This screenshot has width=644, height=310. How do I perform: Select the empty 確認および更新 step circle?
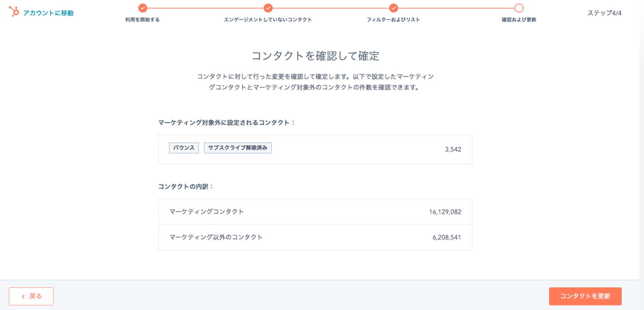coord(519,8)
